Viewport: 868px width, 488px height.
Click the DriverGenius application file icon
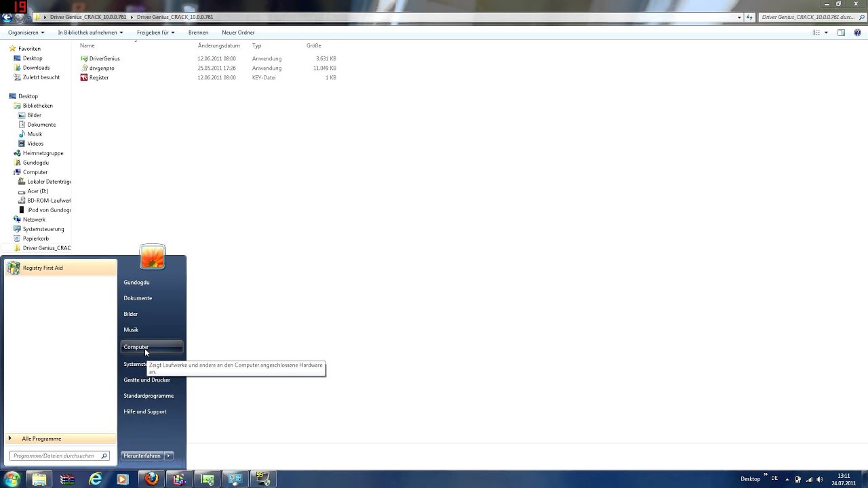tap(84, 59)
